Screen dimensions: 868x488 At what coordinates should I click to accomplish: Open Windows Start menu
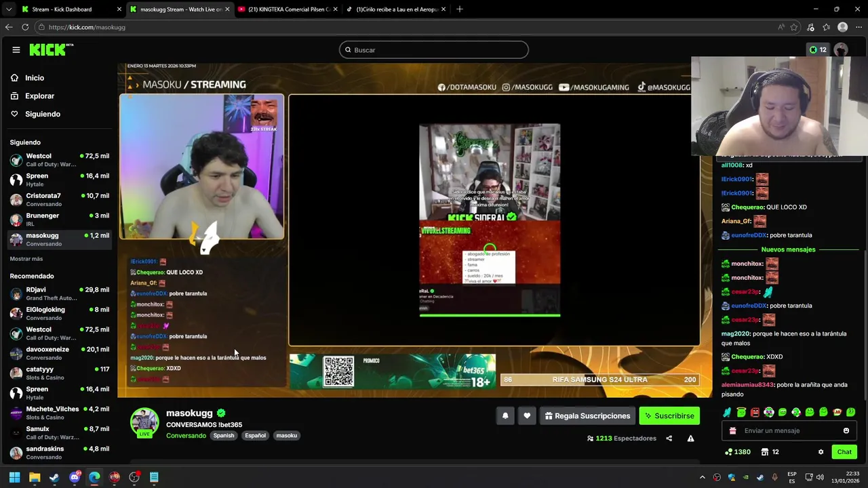tap(14, 477)
